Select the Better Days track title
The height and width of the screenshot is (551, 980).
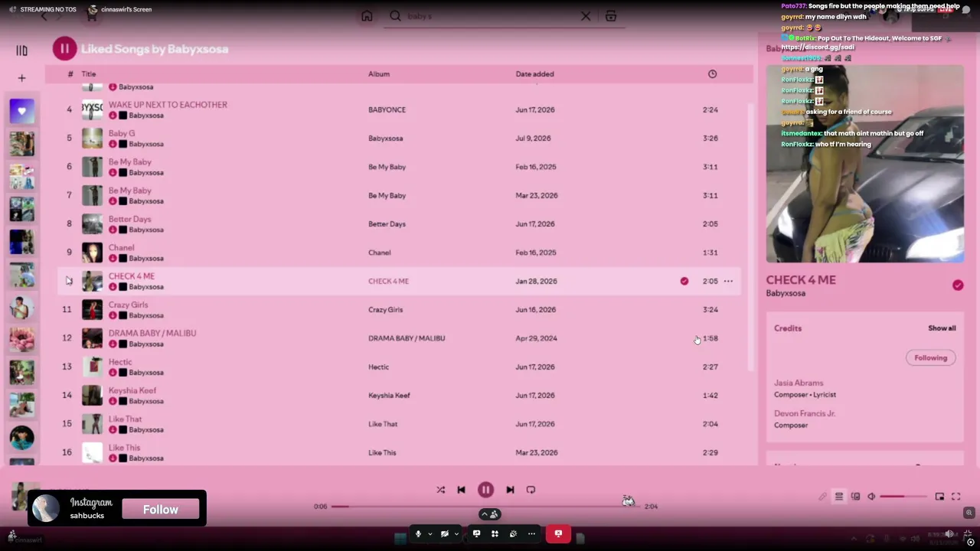[130, 219]
